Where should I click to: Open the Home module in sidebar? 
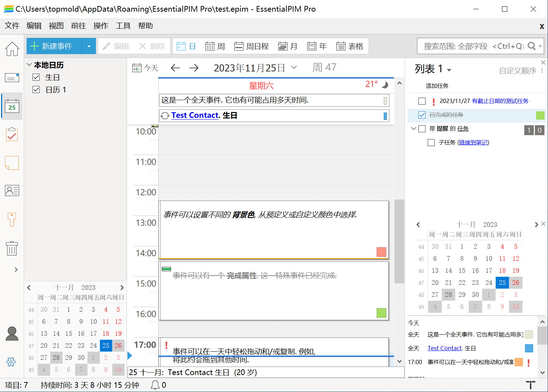tap(12, 49)
